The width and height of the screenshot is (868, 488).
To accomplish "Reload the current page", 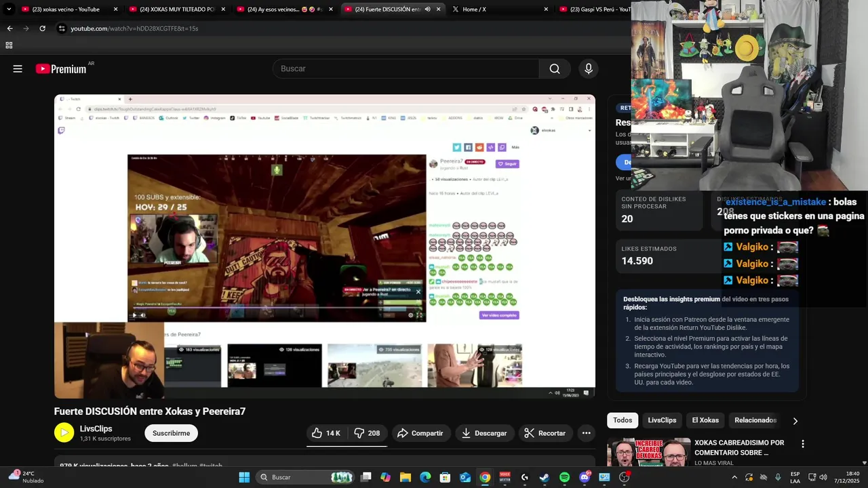I will point(42,28).
